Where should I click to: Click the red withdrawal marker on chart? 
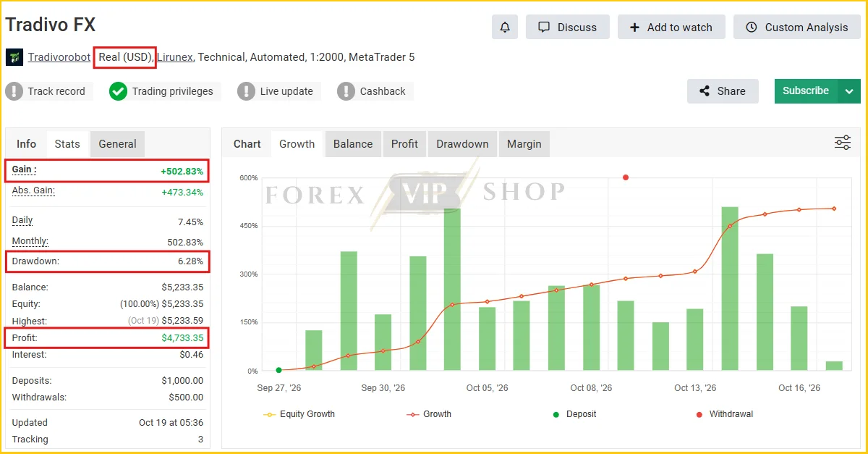(626, 177)
